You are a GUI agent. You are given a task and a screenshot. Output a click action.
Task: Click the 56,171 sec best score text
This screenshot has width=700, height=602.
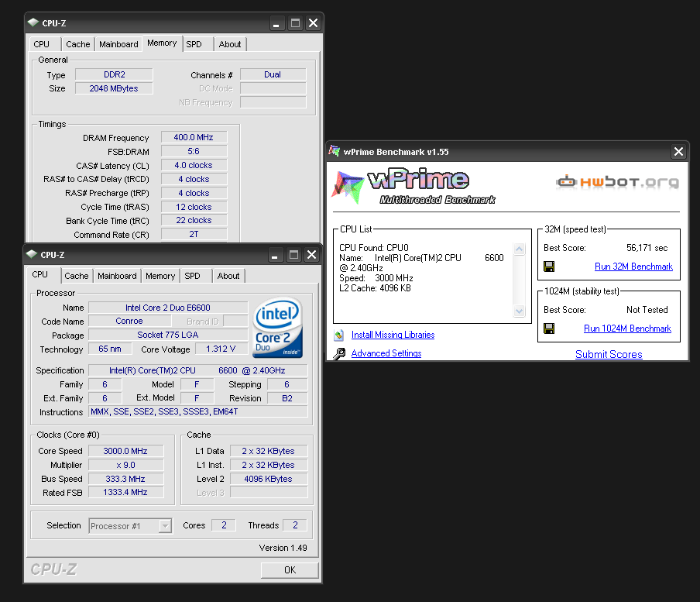(647, 248)
